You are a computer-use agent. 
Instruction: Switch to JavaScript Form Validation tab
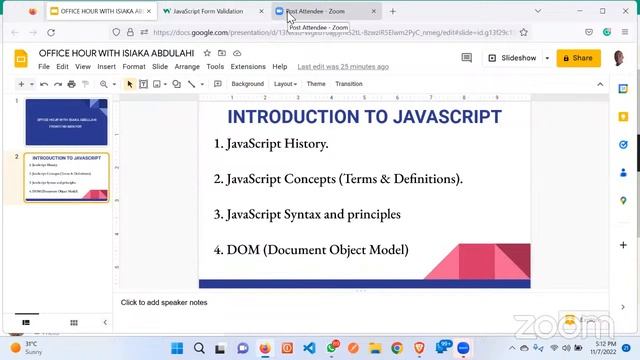tap(213, 11)
